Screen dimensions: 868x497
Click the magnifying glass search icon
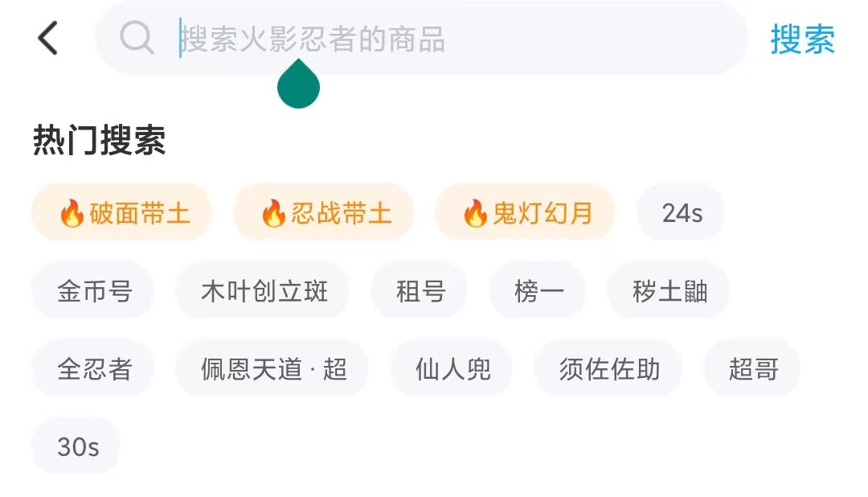pos(137,39)
